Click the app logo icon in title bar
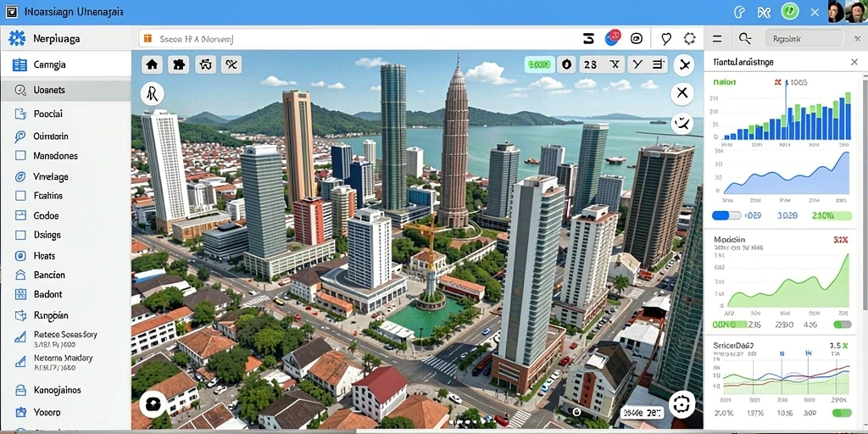The width and height of the screenshot is (868, 434). (11, 12)
